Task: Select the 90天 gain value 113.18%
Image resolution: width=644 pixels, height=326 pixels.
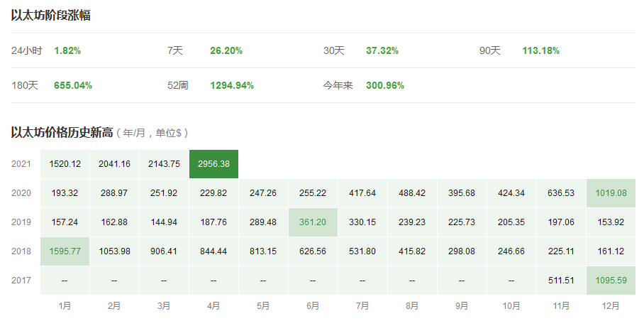Action: pyautogui.click(x=540, y=50)
